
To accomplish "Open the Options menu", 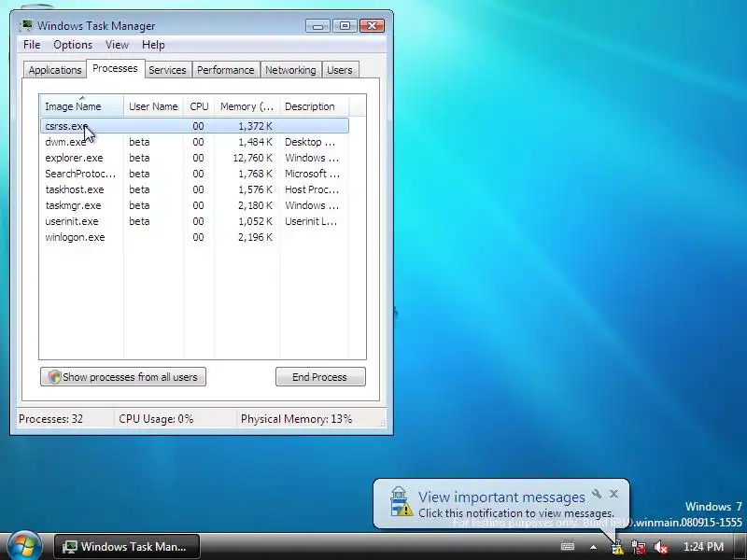I will (73, 45).
